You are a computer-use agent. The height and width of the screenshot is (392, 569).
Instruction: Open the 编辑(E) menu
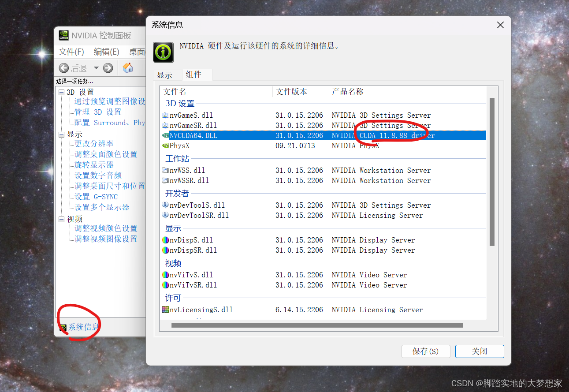pos(106,52)
